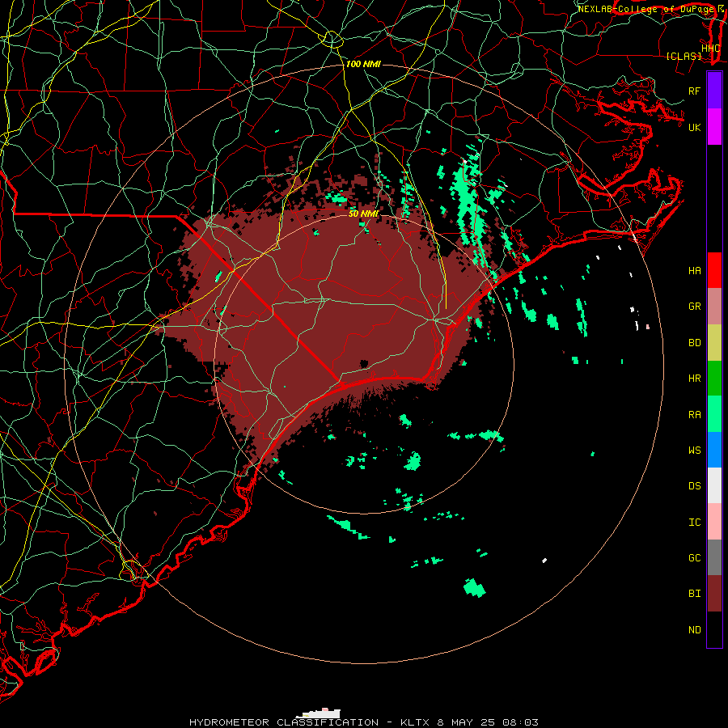Viewport: 728px width, 728px height.
Task: Click the RF label beside the legend
Action: [694, 91]
